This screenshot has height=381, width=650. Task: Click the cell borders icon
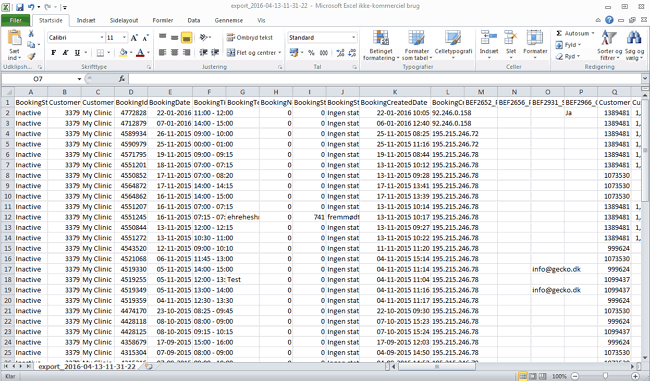point(100,53)
